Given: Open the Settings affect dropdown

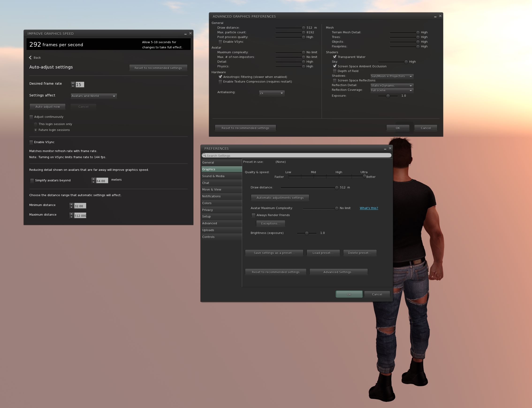Looking at the screenshot, I should [x=94, y=96].
